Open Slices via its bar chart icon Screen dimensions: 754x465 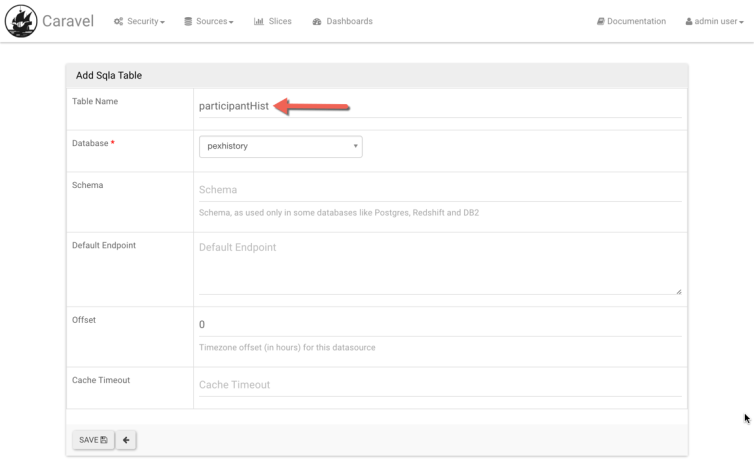pyautogui.click(x=258, y=22)
